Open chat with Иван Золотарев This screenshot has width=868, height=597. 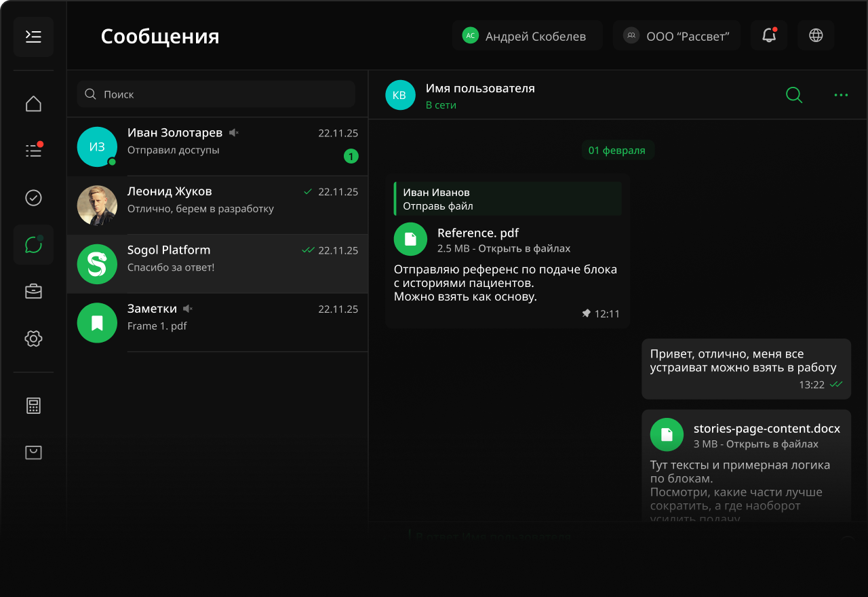217,147
